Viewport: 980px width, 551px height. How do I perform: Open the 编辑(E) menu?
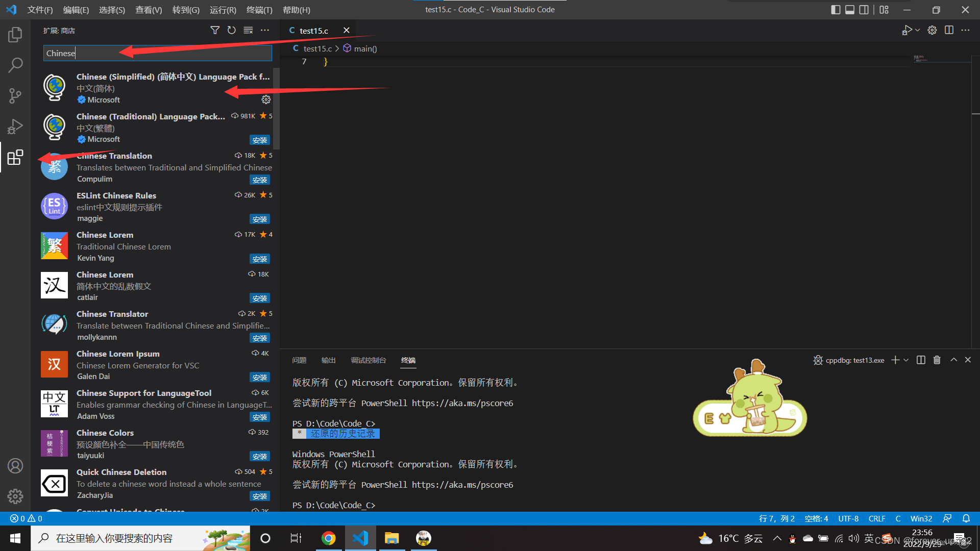(76, 10)
